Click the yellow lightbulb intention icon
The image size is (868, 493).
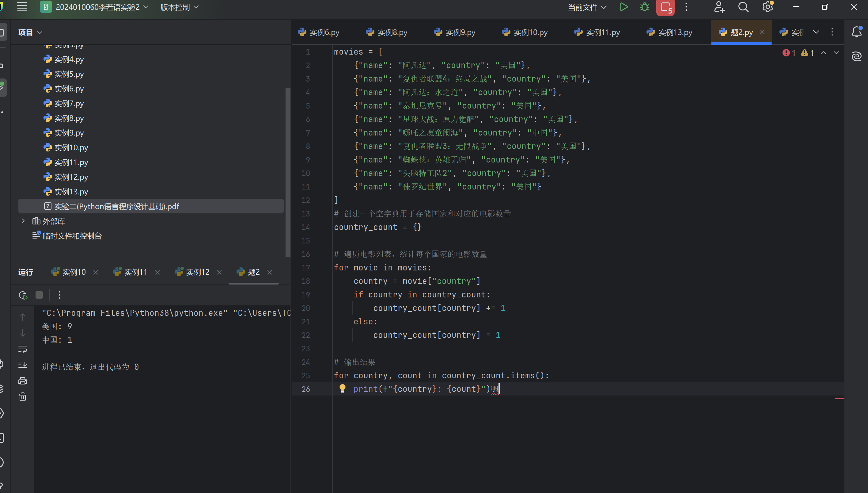tap(342, 388)
